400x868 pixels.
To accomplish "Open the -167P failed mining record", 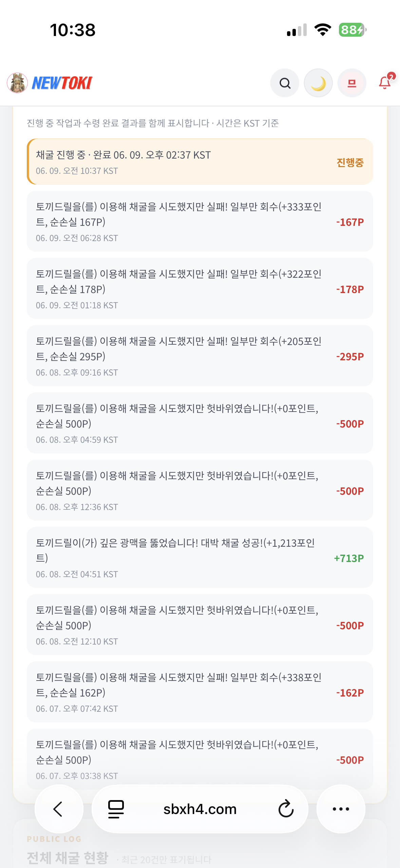I will click(x=200, y=221).
